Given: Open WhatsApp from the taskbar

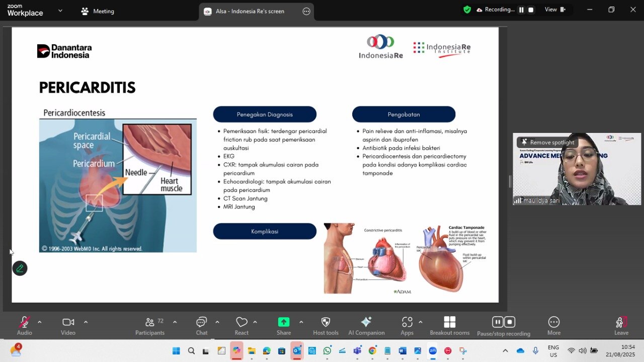Looking at the screenshot, I should coord(328,351).
